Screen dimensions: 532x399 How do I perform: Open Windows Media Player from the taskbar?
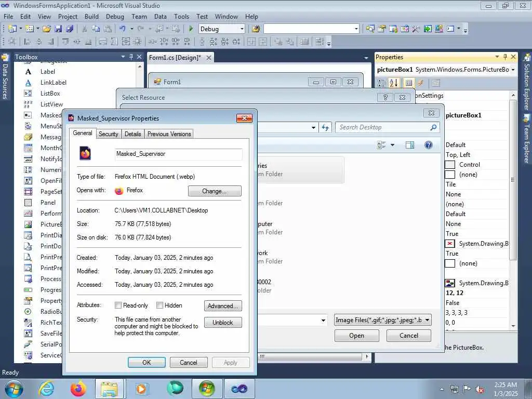[x=141, y=389]
